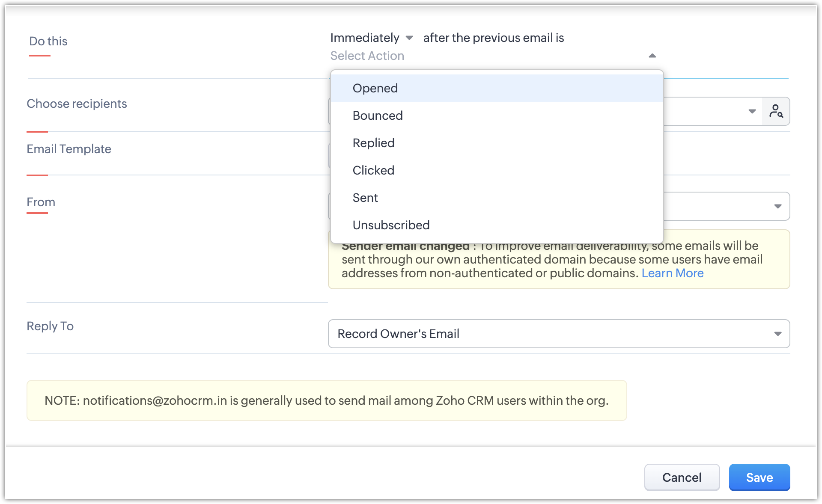Choose the Sent action option
Image resolution: width=822 pixels, height=504 pixels.
point(365,198)
